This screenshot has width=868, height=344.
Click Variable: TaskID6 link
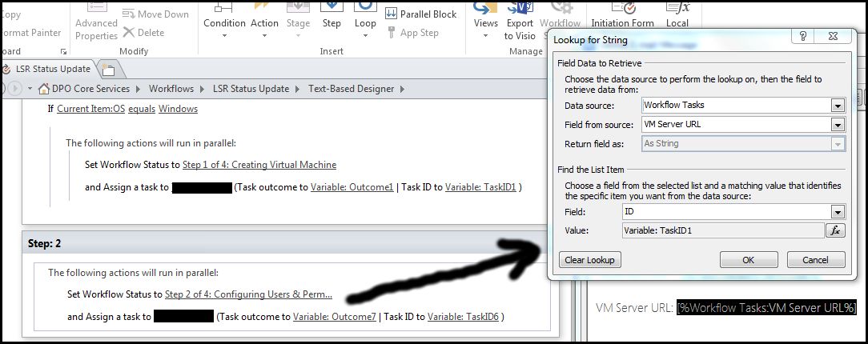pos(462,317)
